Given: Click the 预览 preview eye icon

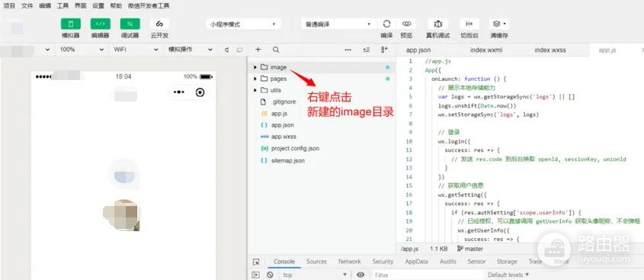Looking at the screenshot, I should coord(407,24).
